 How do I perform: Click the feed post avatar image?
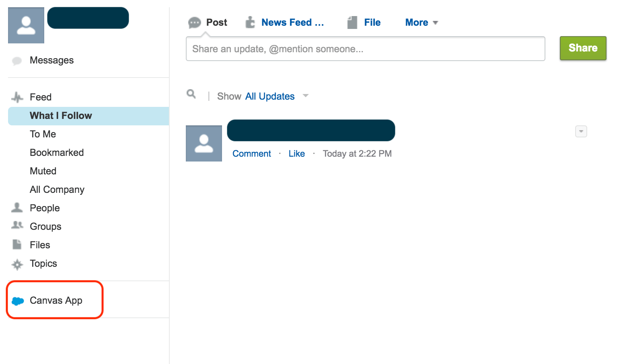(204, 143)
